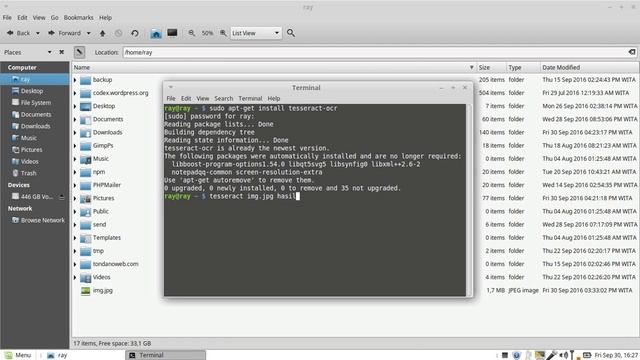Click terminal command prompt line
Viewport: 640px width, 360px height.
pos(232,196)
